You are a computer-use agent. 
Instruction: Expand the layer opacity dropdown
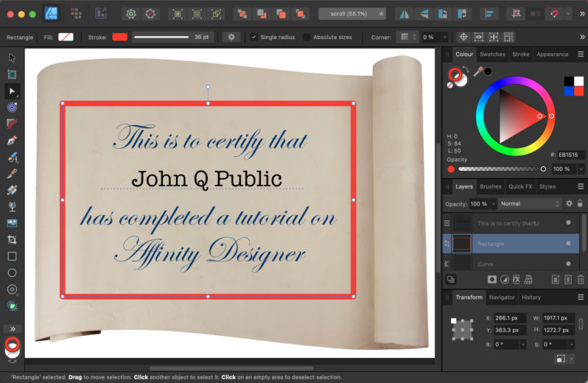tap(494, 204)
